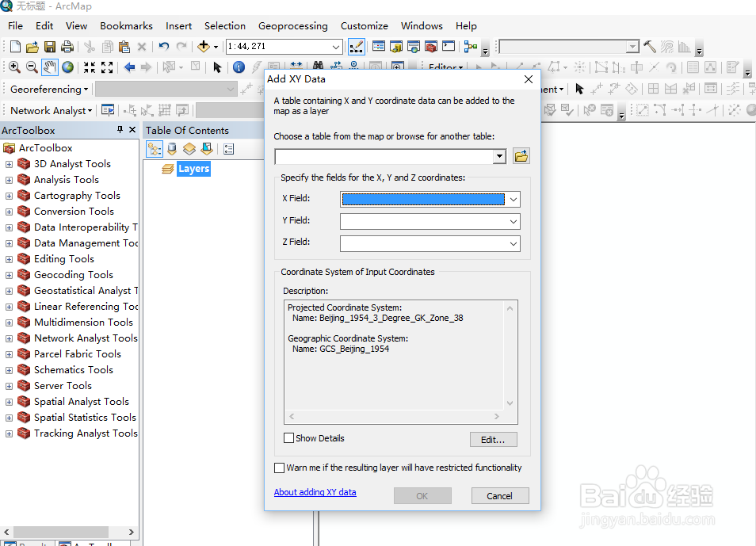This screenshot has height=546, width=756.
Task: Click the Undo icon
Action: [164, 47]
